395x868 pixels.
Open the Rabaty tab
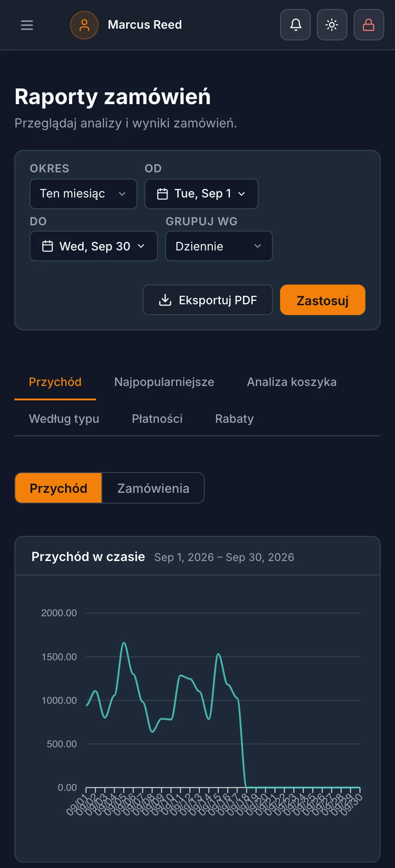[234, 419]
